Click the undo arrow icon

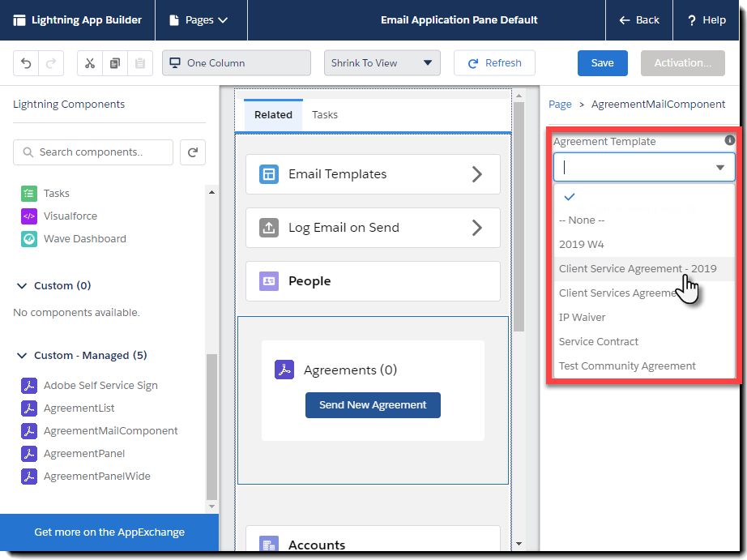coord(26,63)
